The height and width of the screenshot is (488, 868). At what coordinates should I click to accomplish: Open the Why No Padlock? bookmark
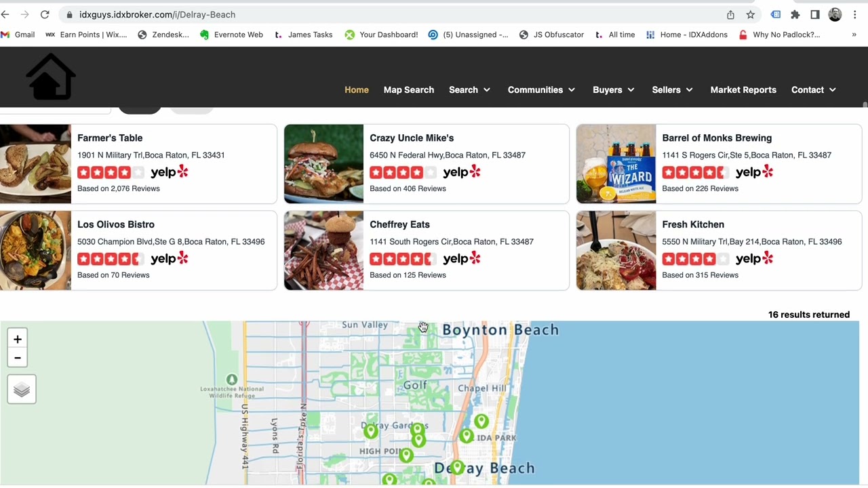779,35
